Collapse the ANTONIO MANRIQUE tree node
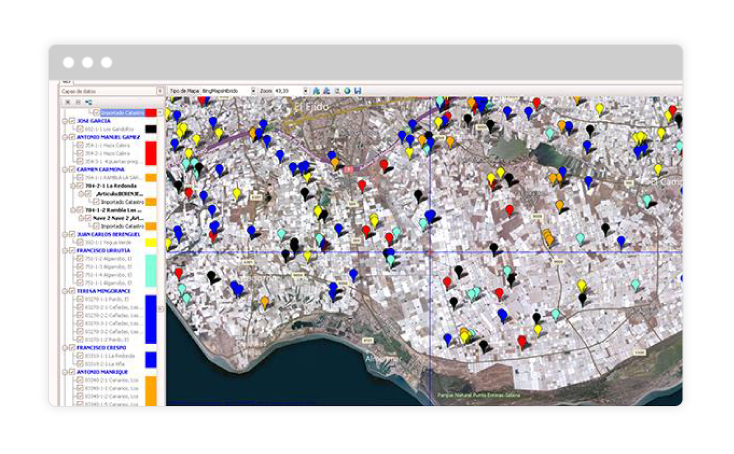The height and width of the screenshot is (454, 734). pos(66,372)
